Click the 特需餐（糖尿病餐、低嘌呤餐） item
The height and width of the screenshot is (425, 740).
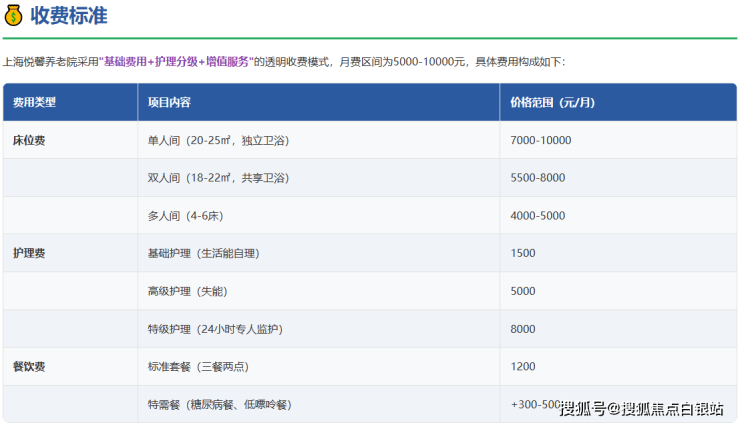pos(219,405)
